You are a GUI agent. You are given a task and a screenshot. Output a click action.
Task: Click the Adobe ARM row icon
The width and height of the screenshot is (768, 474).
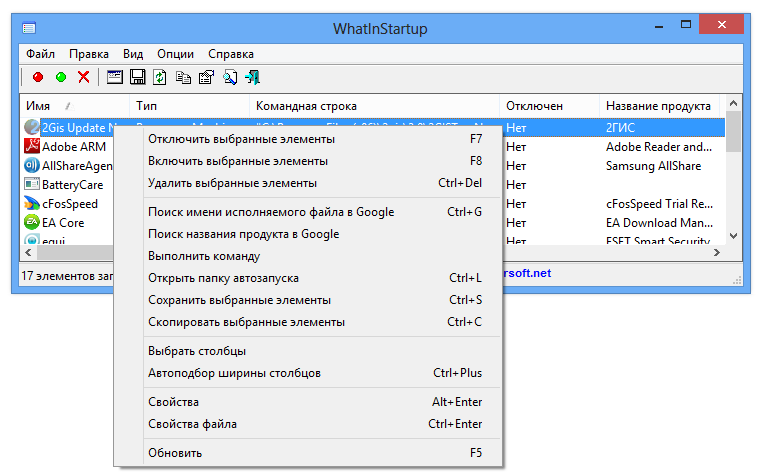pos(32,146)
